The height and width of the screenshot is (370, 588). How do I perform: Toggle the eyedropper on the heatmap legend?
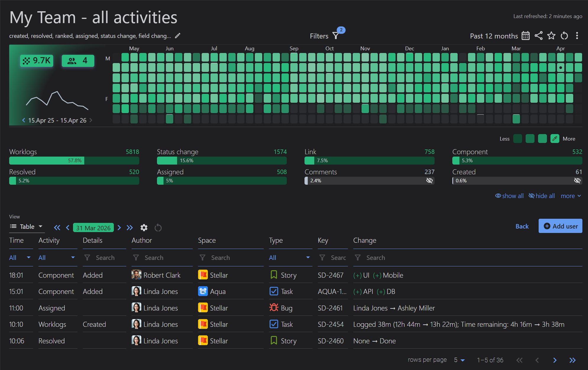(x=554, y=139)
